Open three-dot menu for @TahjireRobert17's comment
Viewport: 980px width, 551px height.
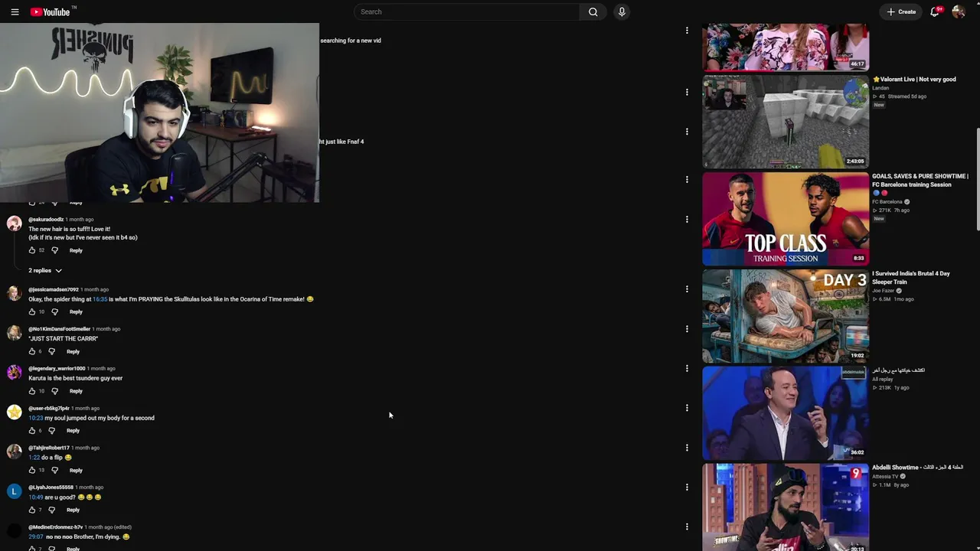[x=687, y=448]
